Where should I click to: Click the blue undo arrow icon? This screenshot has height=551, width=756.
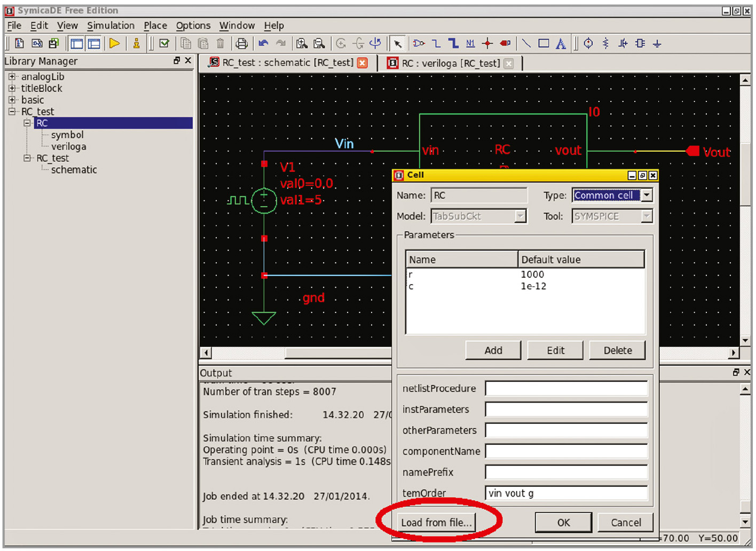(263, 43)
